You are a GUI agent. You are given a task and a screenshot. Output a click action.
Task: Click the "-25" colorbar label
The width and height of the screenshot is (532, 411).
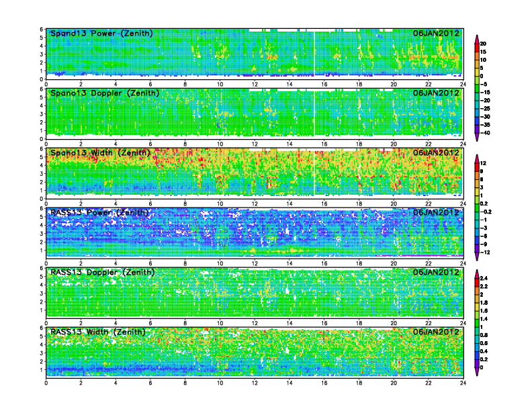(x=485, y=109)
